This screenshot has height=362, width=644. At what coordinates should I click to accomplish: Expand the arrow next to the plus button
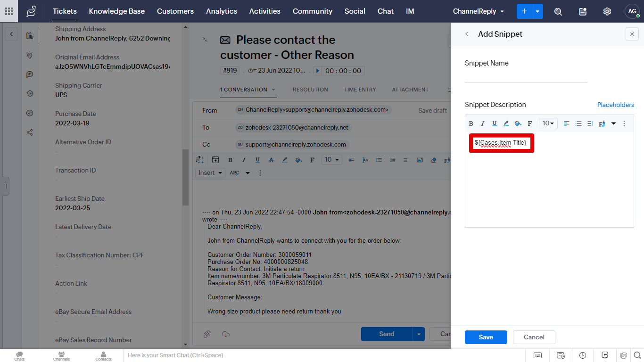coord(537,11)
